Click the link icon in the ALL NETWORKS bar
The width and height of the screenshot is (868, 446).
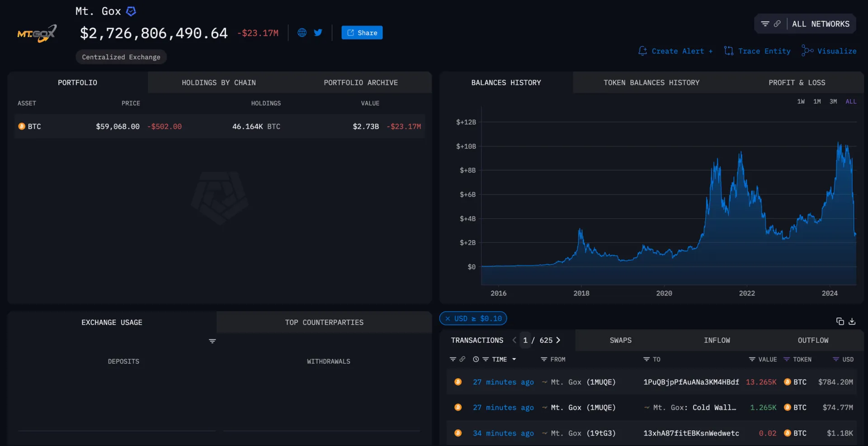[x=778, y=24]
